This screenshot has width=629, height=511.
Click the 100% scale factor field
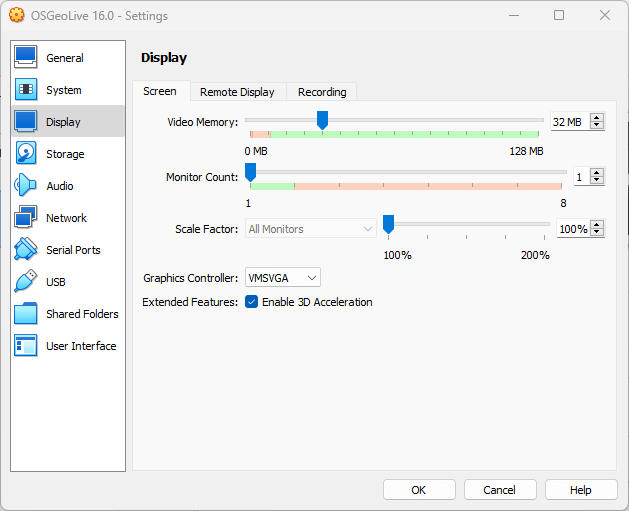(x=573, y=229)
